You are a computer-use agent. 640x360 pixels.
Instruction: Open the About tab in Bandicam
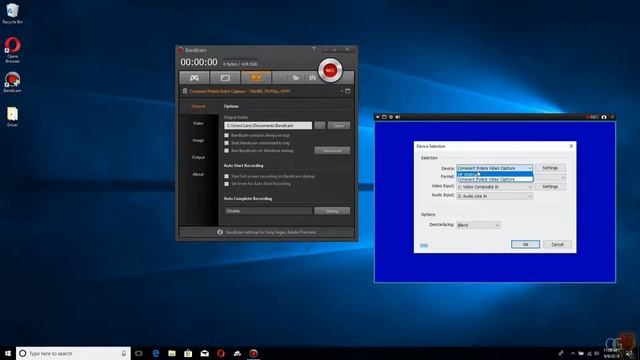(198, 174)
